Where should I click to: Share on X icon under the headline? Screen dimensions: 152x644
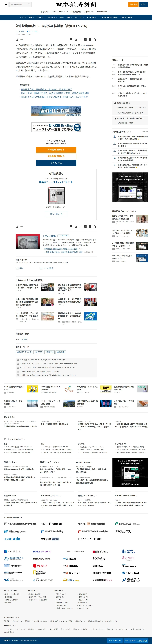(85, 39)
